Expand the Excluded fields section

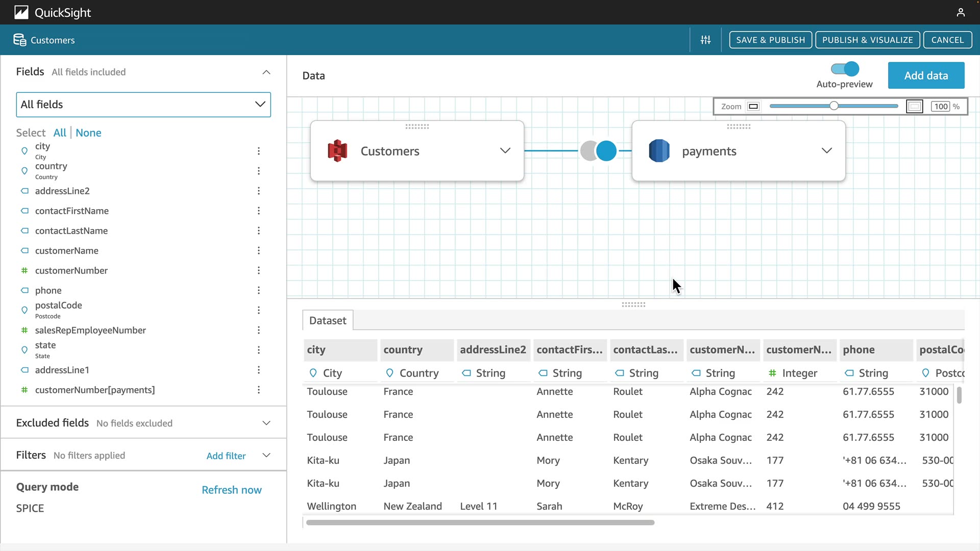(x=266, y=423)
